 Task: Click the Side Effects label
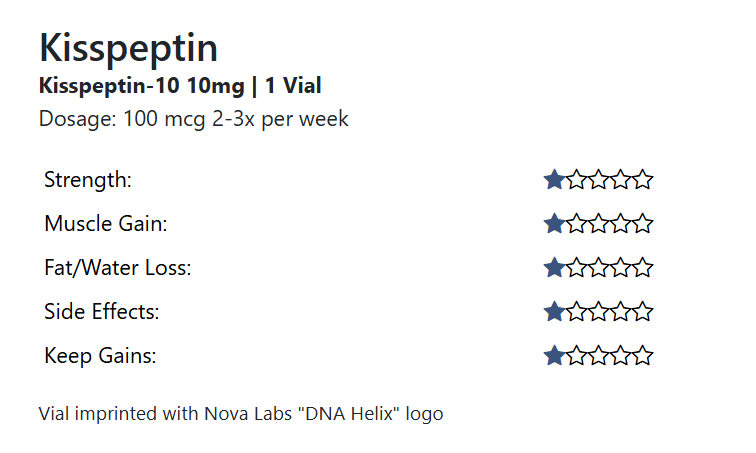[102, 312]
